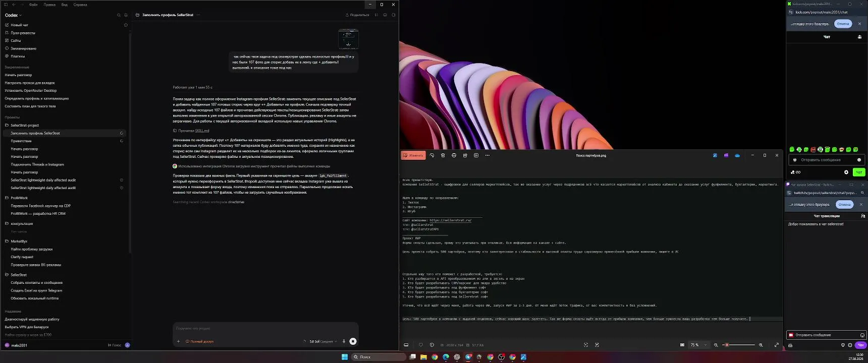The height and width of the screenshot is (363, 868).
Task: Add an attachment with the plus icon
Action: pos(178,341)
